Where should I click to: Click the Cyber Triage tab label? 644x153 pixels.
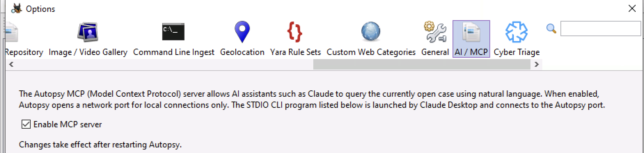pyautogui.click(x=516, y=52)
